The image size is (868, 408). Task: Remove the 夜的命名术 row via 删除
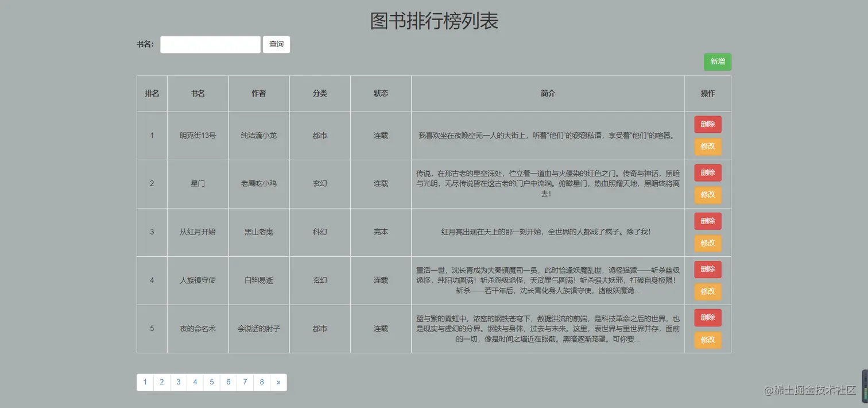(x=708, y=317)
